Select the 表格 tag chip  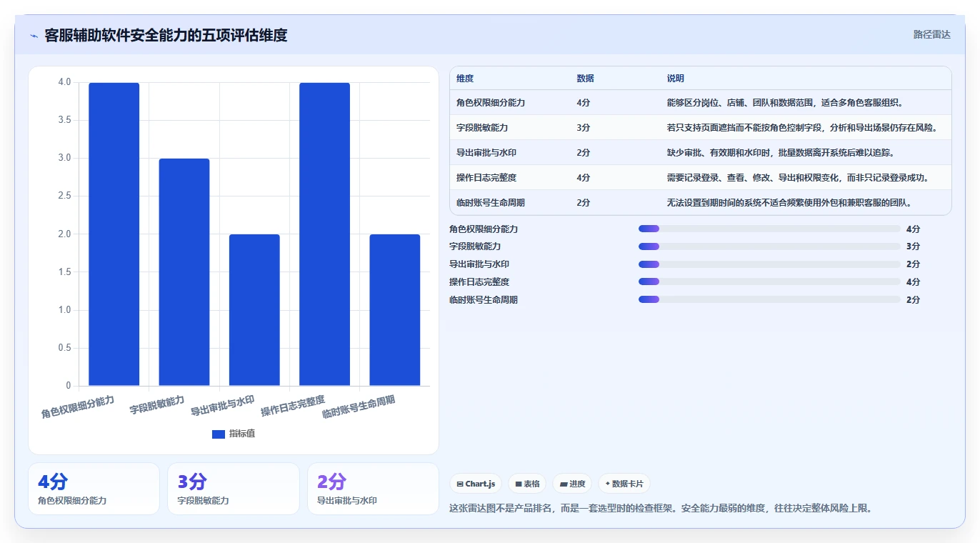point(527,484)
